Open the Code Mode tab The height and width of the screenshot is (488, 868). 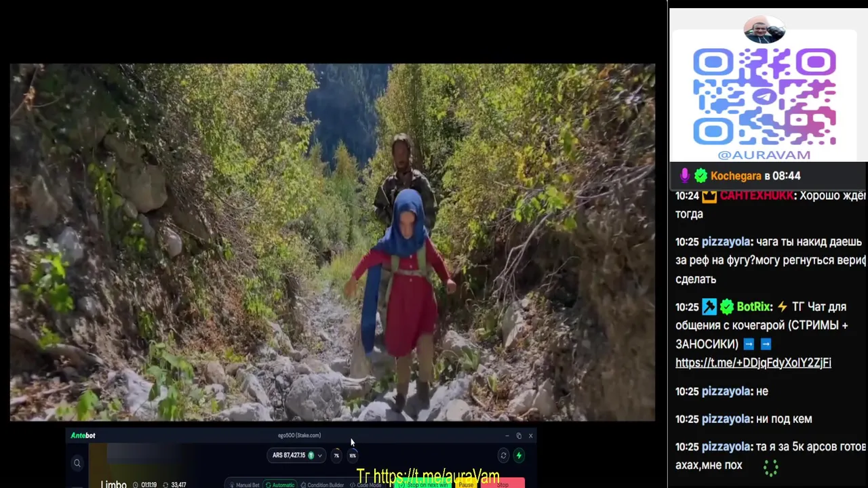pyautogui.click(x=366, y=485)
